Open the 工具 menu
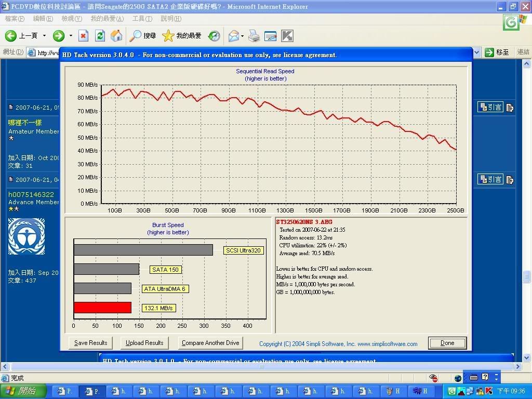 pos(142,19)
